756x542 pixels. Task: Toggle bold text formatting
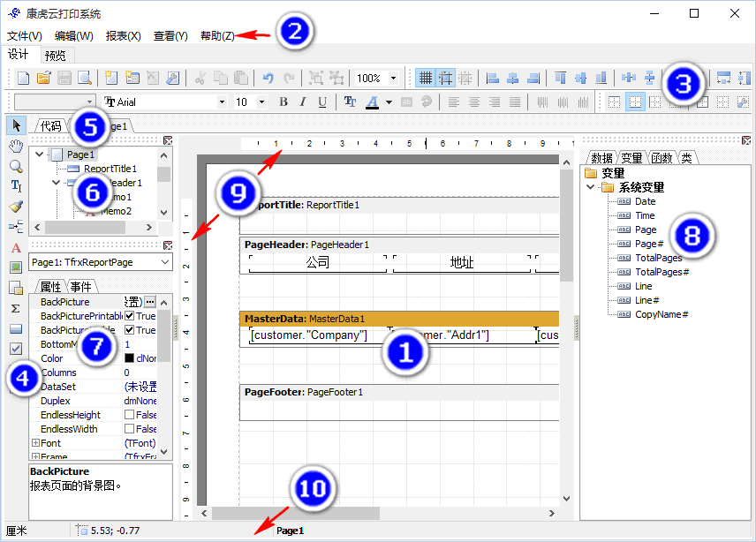283,102
